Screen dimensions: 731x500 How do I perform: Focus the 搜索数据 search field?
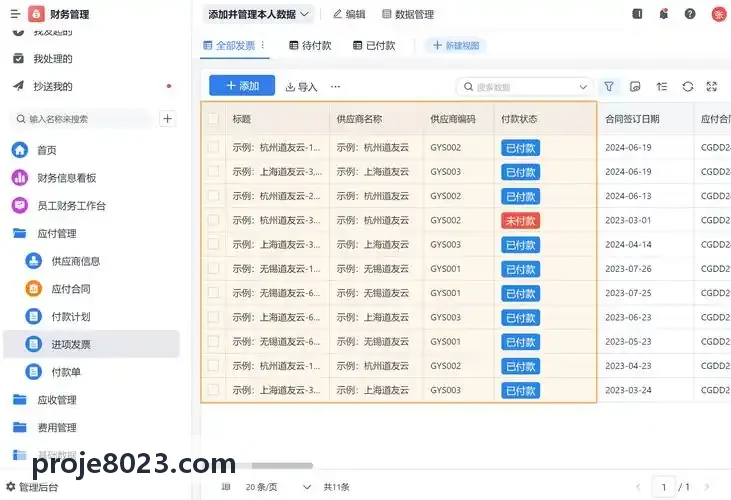tap(524, 87)
